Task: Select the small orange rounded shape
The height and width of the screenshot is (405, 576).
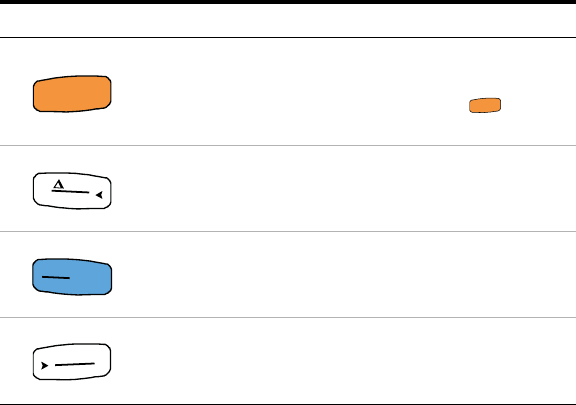Action: pos(485,105)
